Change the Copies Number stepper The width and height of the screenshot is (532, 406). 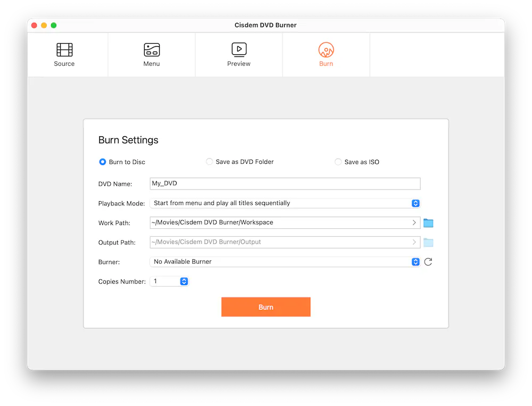point(184,281)
